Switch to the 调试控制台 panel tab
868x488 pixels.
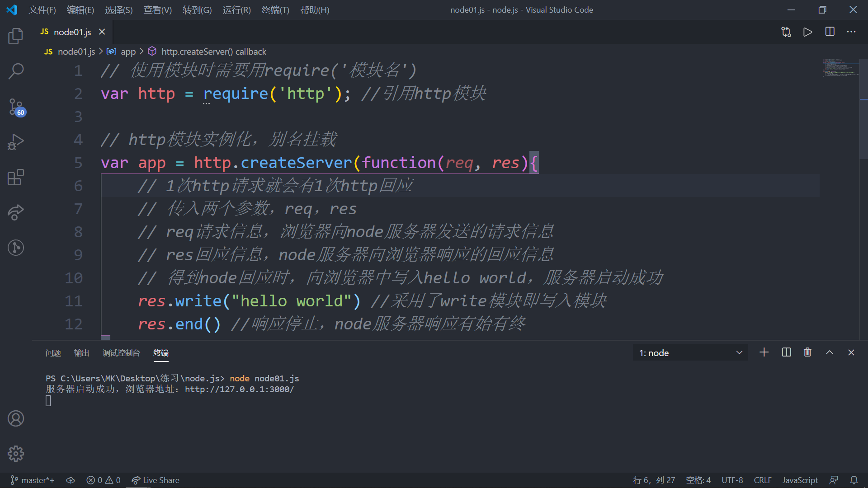point(121,353)
